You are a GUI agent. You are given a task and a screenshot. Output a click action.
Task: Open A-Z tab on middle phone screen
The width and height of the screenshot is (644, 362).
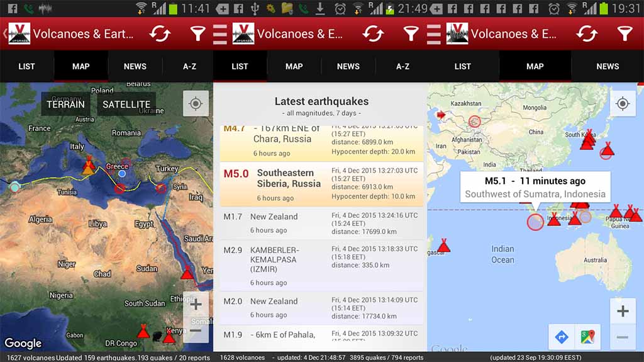(402, 66)
